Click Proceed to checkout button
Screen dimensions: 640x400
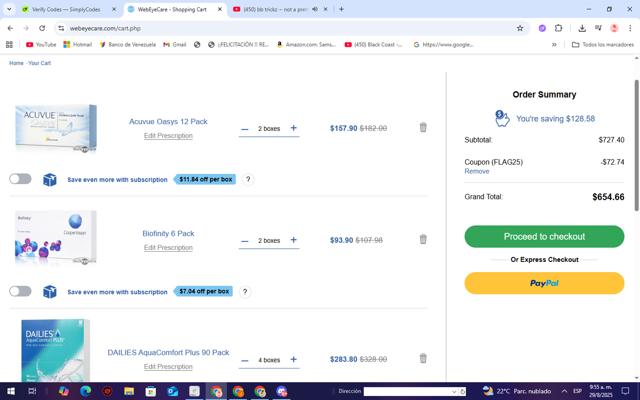[x=544, y=236]
